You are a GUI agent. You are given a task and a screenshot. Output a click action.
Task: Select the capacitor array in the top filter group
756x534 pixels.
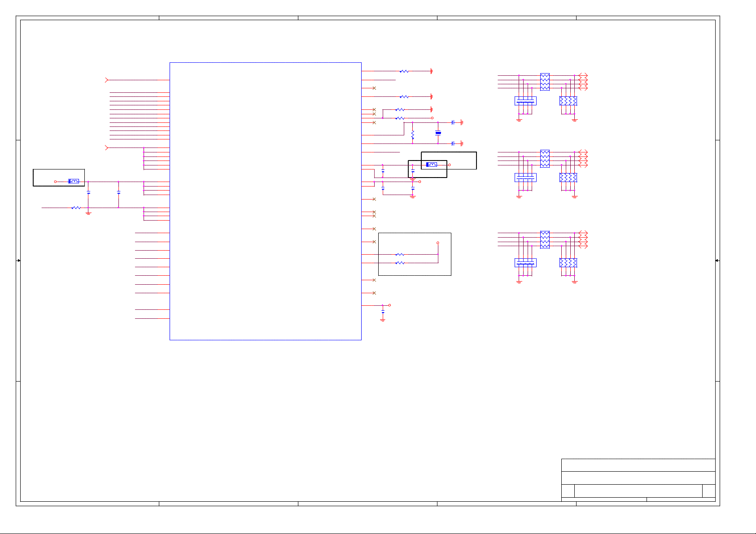pos(525,101)
